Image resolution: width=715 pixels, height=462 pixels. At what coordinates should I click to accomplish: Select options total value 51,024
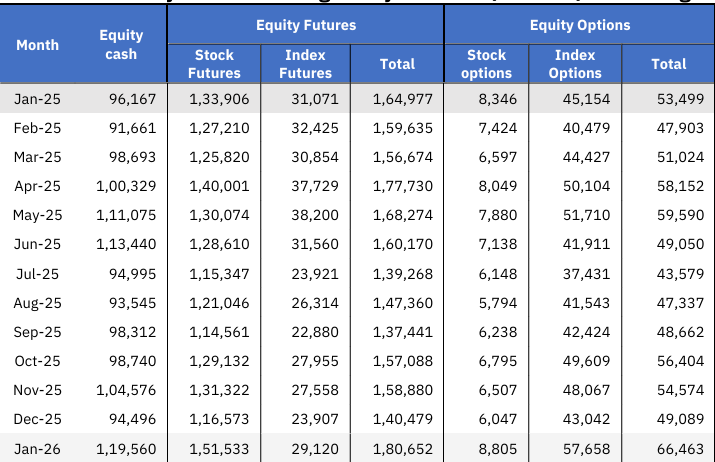[x=680, y=157]
